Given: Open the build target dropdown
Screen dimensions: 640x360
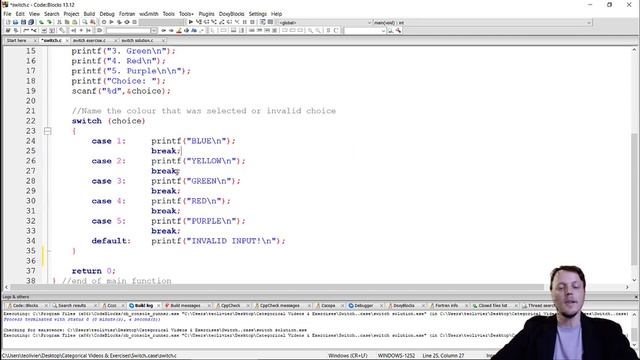Looking at the screenshot, I should pos(162,22).
